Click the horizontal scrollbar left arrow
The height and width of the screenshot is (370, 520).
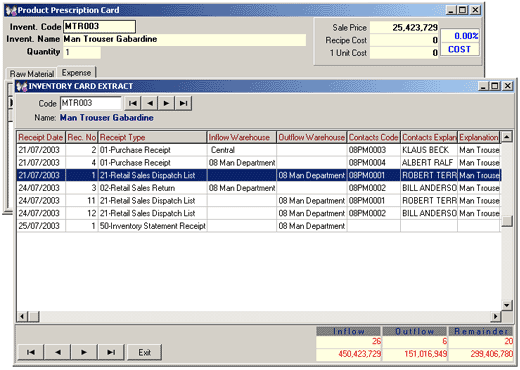point(22,316)
